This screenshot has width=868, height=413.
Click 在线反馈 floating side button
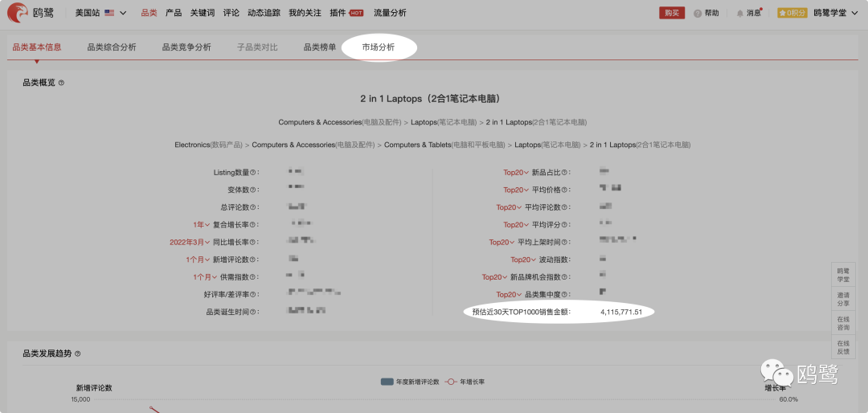pyautogui.click(x=843, y=347)
